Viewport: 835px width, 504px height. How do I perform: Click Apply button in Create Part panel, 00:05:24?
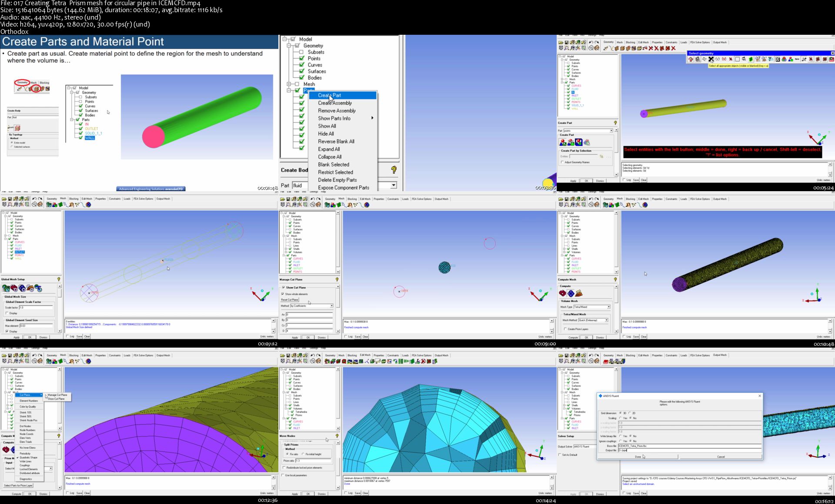573,181
